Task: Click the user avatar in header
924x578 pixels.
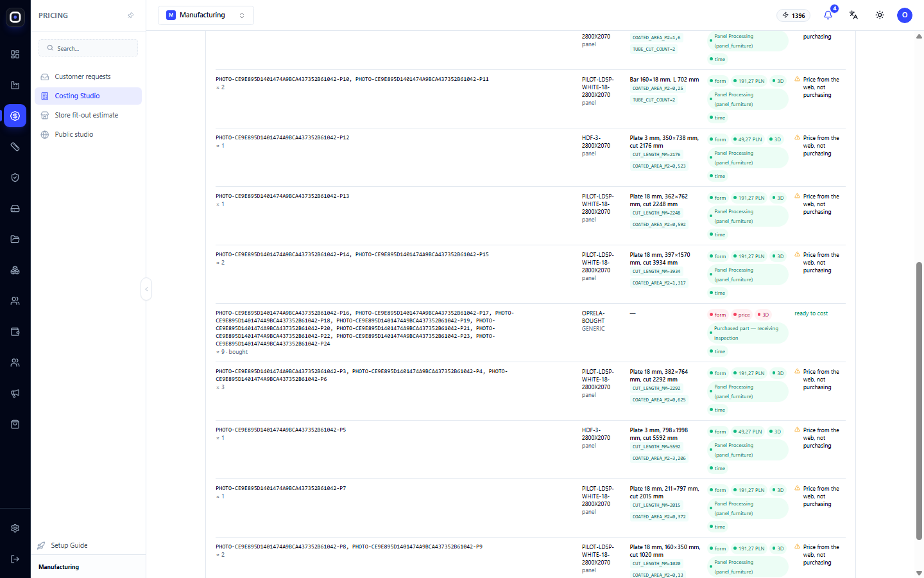Action: click(x=905, y=15)
